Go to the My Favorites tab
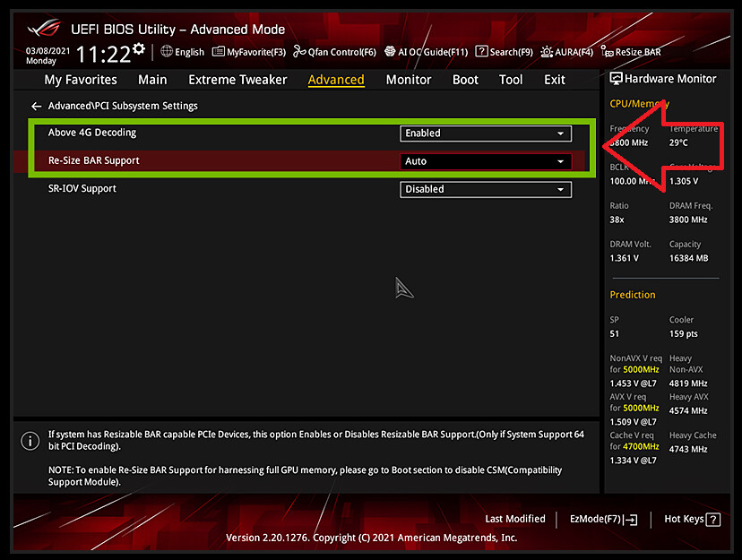 pyautogui.click(x=81, y=80)
